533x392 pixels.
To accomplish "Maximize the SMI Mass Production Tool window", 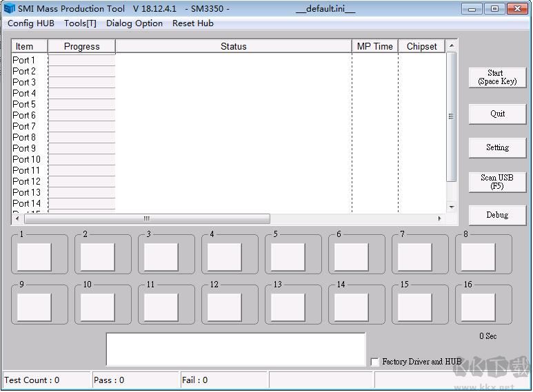I will [x=494, y=9].
